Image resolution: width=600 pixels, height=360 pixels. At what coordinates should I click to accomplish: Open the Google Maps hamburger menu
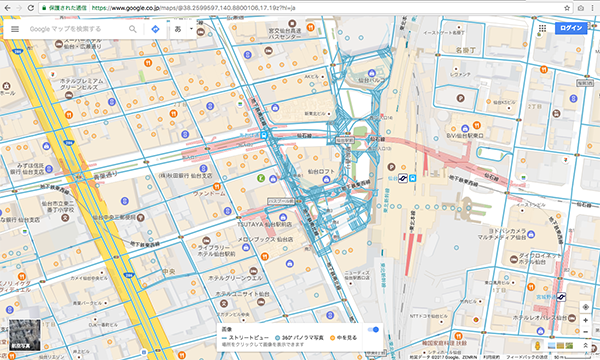point(15,29)
